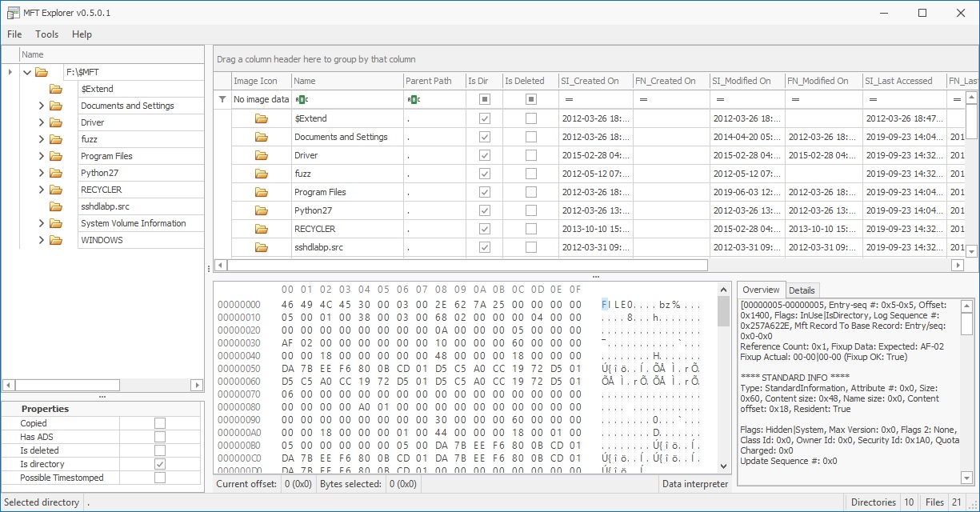Click the RECYCLER row folder icon in grid
This screenshot has height=512, width=980.
point(261,229)
